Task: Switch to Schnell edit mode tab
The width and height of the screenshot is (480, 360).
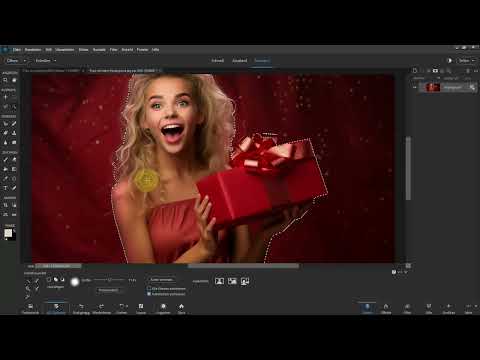Action: (218, 61)
